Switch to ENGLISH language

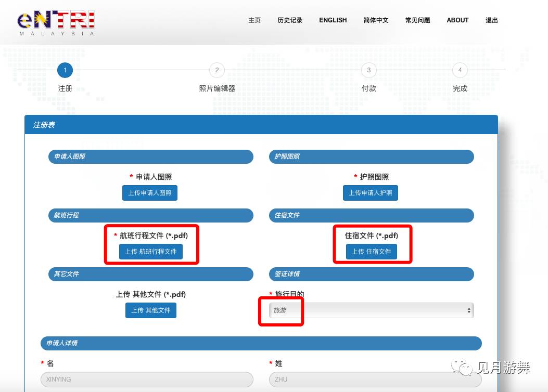333,20
